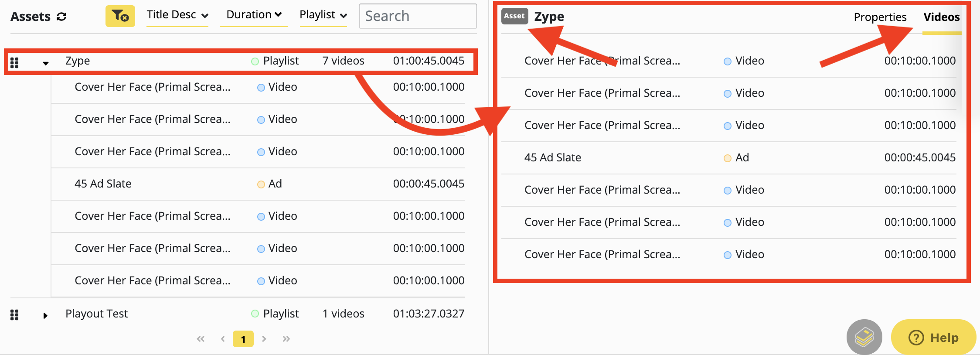The width and height of the screenshot is (980, 355).
Task: Go to the next assets page
Action: click(x=264, y=339)
